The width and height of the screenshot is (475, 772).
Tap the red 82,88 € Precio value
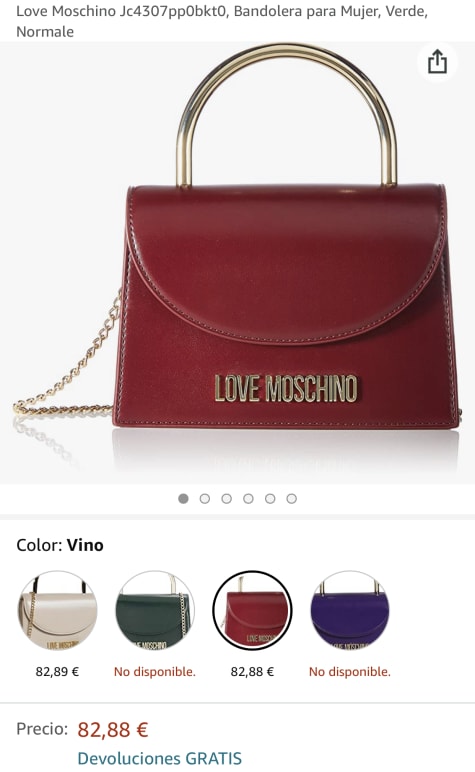pos(113,729)
